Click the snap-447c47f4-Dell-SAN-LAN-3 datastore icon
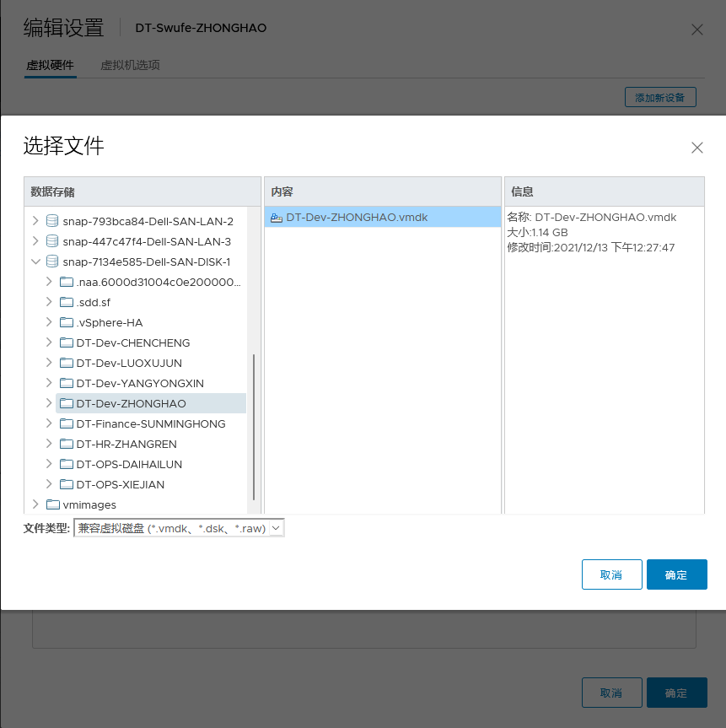This screenshot has width=726, height=728. [x=51, y=241]
